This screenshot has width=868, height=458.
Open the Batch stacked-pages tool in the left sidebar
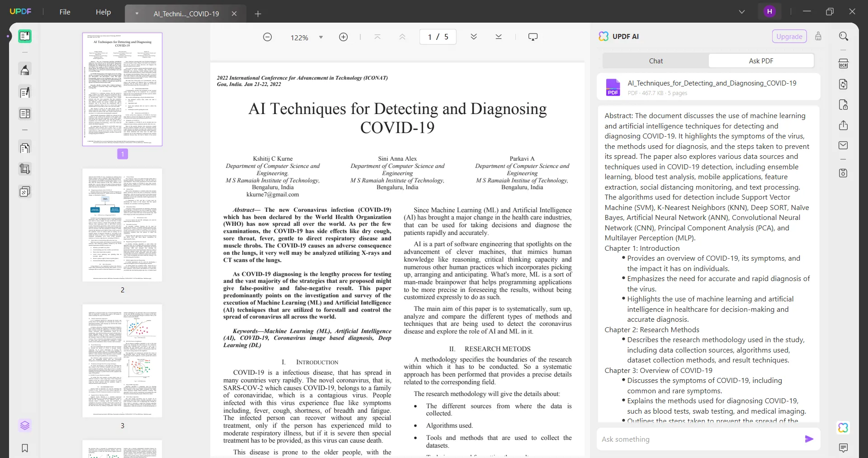[x=25, y=192]
